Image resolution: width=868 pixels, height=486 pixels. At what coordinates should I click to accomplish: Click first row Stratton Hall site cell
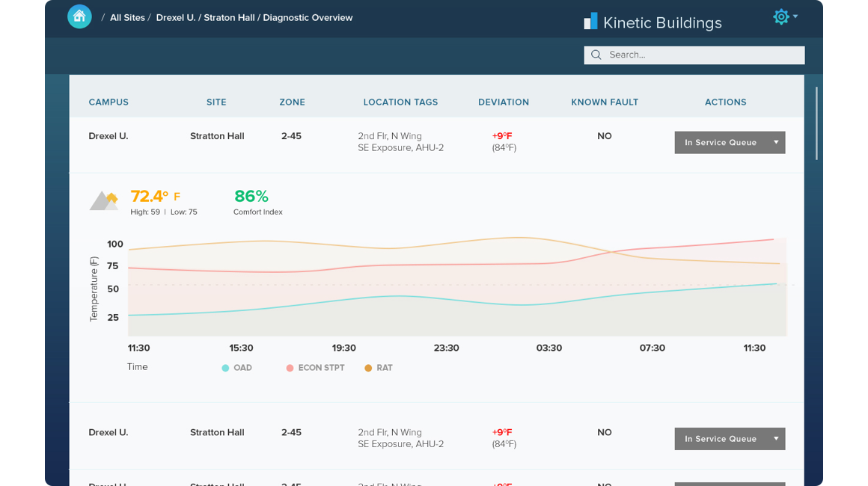coord(217,136)
